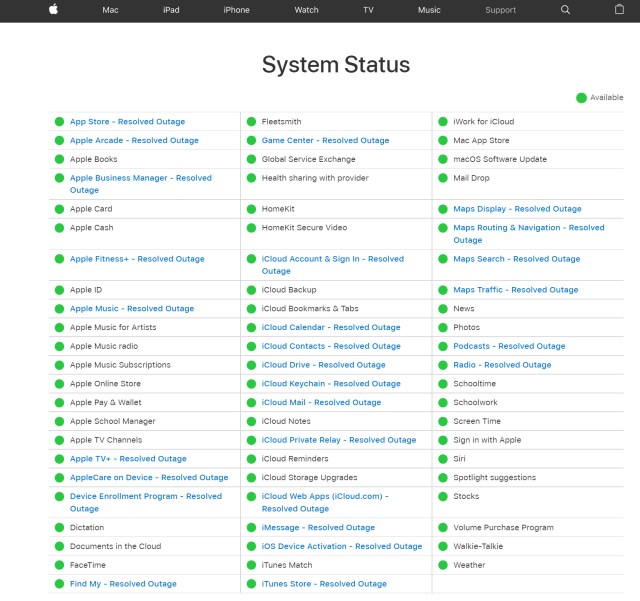View iCloud Drive resolved outage
The image size is (640, 601).
[x=324, y=365]
